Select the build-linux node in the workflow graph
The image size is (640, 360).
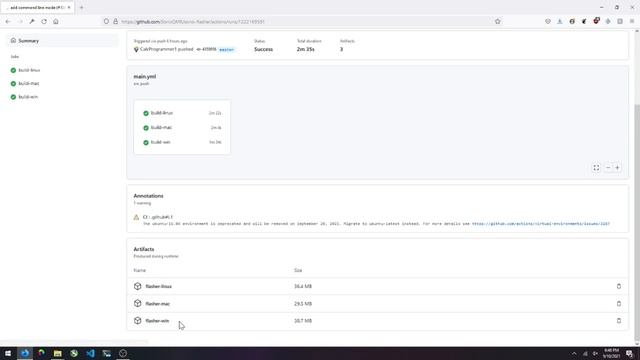(x=182, y=113)
